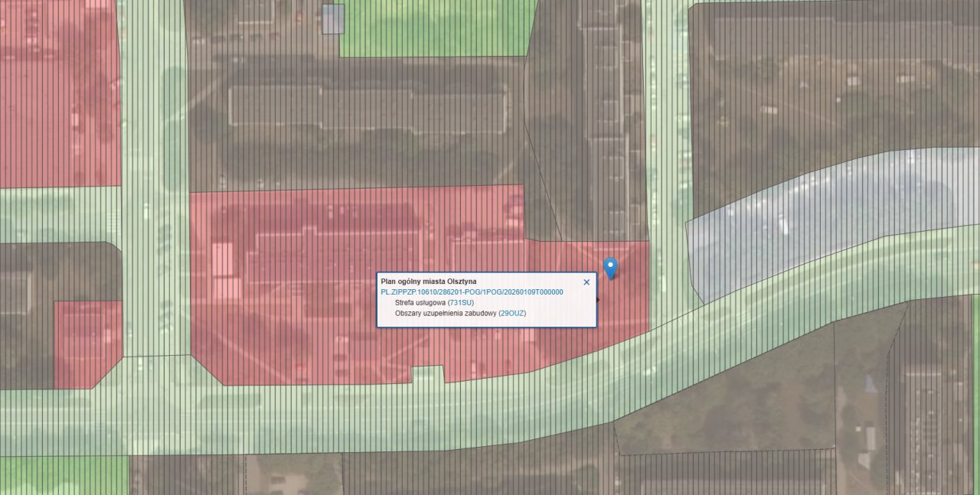Click the Strefa usługowa label text
The width and height of the screenshot is (980, 495).
[x=420, y=303]
